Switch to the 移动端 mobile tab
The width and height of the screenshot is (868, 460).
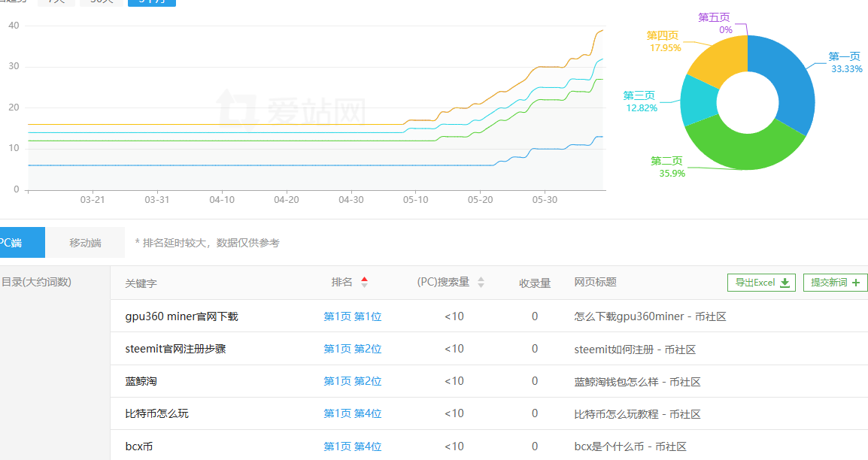coord(85,243)
